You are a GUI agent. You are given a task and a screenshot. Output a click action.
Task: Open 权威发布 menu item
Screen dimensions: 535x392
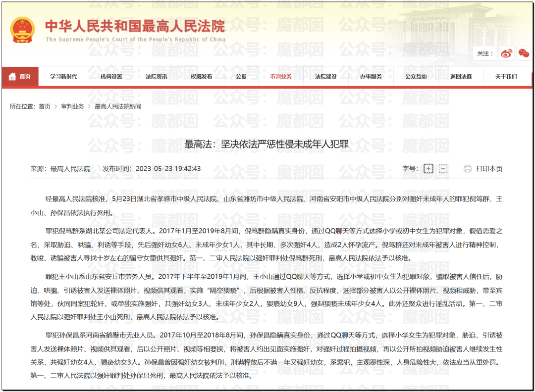coord(201,77)
